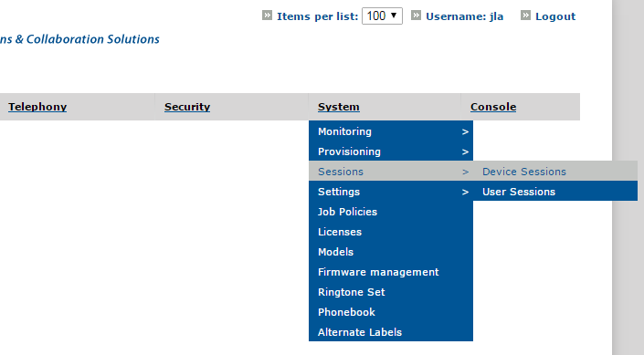Choose User Sessions from the submenu
This screenshot has width=644, height=355.
point(555,192)
